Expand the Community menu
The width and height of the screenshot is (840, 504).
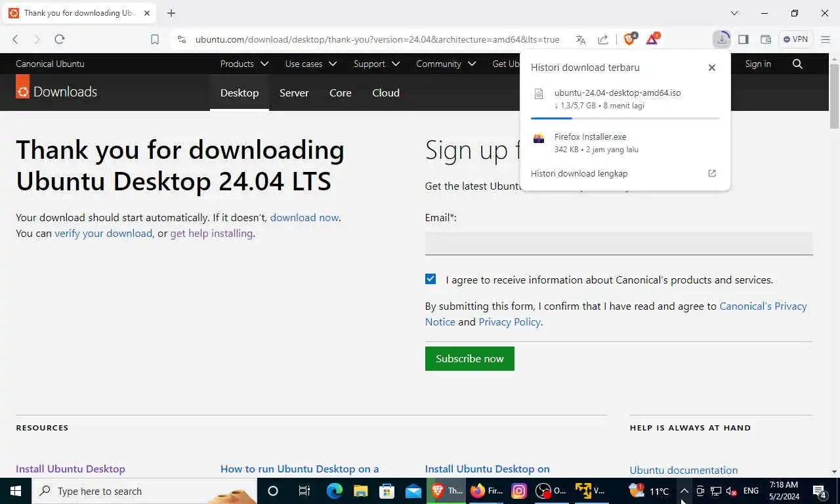[x=446, y=64]
